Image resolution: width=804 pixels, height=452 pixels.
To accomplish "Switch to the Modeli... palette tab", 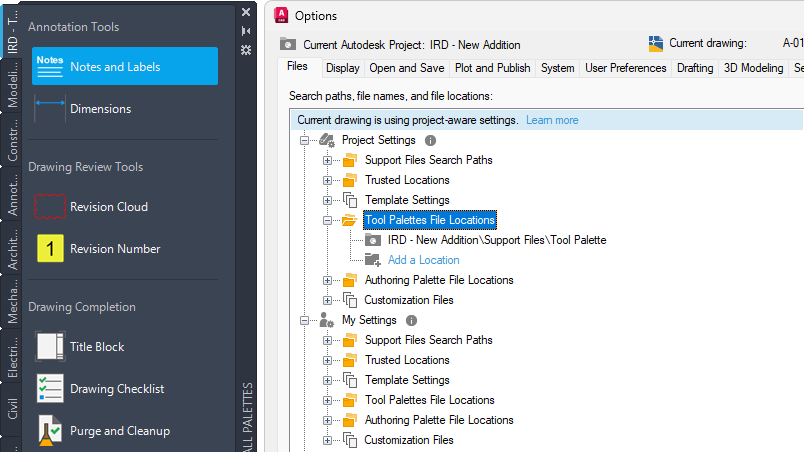I will coord(10,85).
